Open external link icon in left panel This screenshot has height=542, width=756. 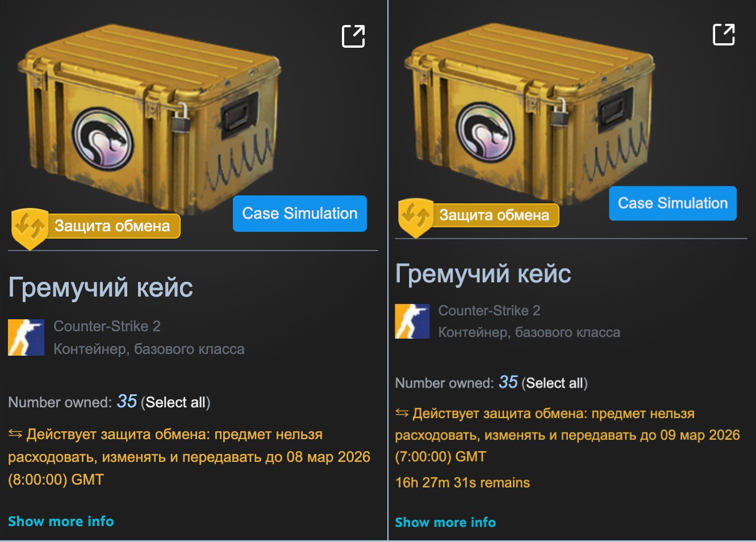pyautogui.click(x=353, y=36)
